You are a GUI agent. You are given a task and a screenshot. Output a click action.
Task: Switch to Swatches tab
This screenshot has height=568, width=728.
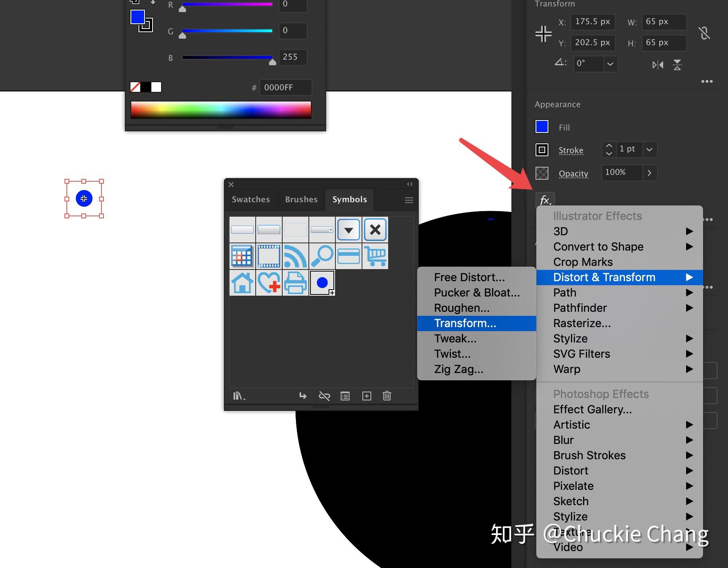(251, 199)
